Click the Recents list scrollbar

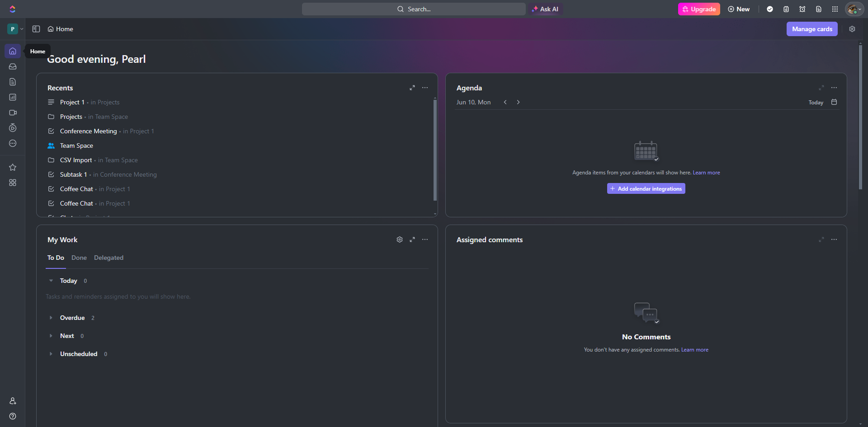coord(435,149)
